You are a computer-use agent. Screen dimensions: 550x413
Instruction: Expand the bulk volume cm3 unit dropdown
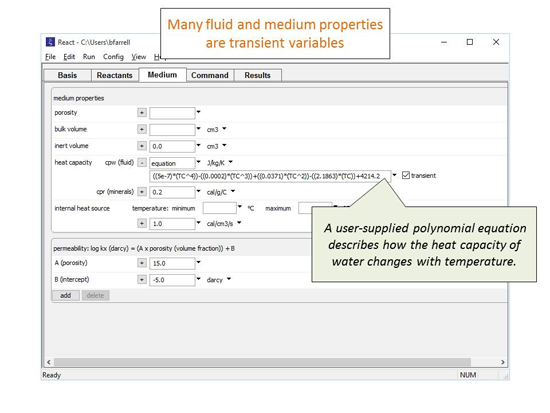coord(224,129)
